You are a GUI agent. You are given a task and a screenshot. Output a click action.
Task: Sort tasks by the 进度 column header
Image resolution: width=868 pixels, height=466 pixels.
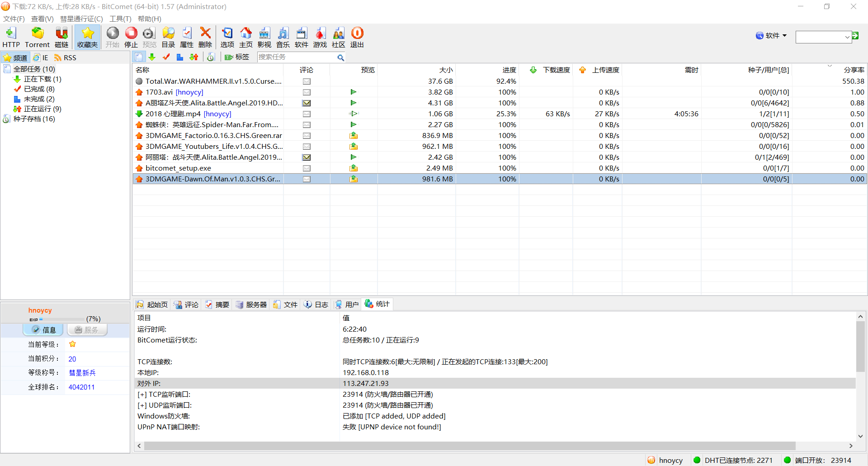tap(487, 70)
